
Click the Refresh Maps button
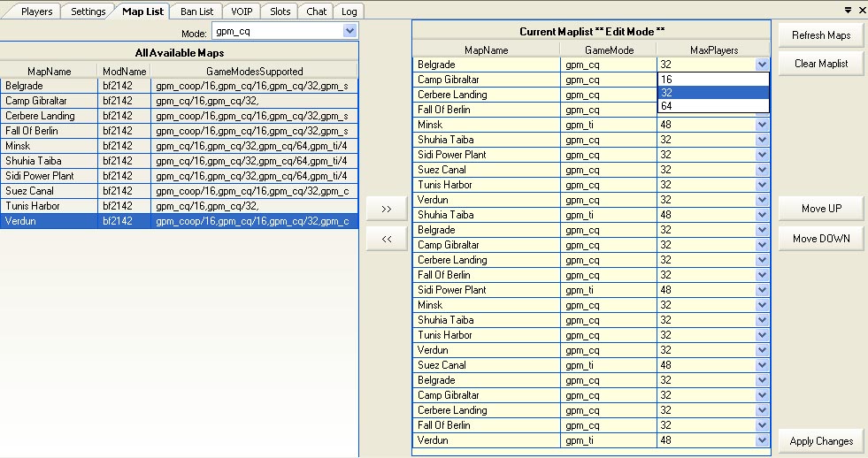click(x=821, y=35)
